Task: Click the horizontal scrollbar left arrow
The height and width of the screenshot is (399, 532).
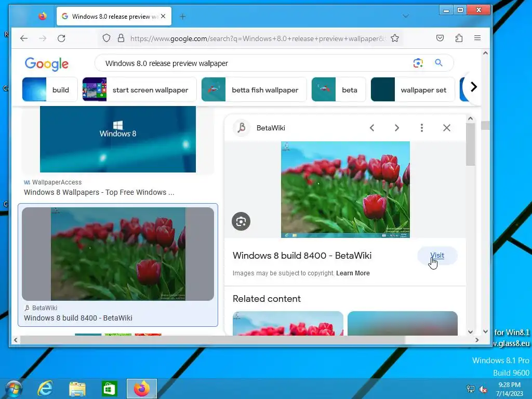Action: (x=15, y=340)
